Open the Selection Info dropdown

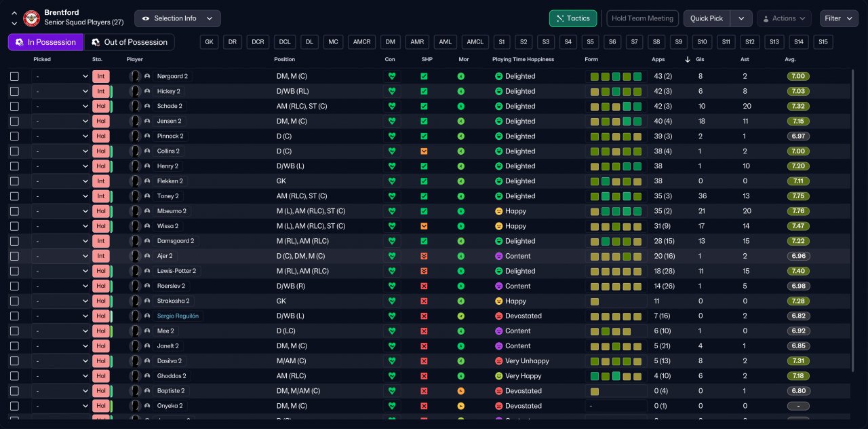178,18
